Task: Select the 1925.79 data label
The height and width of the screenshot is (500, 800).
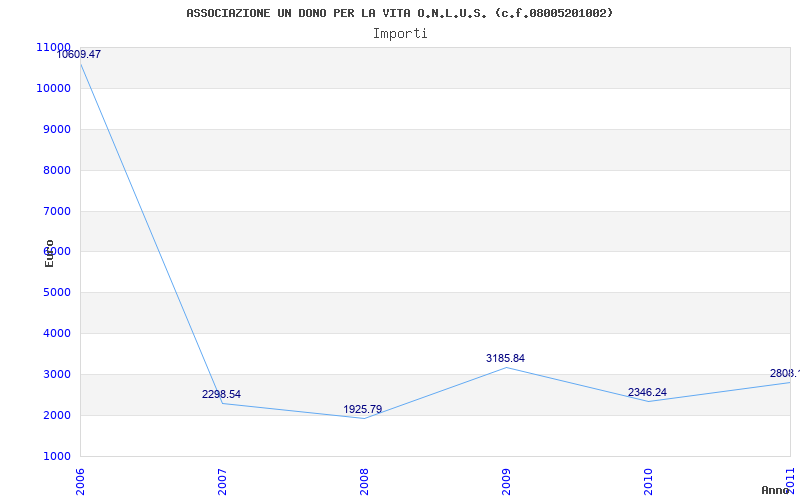Action: (362, 409)
